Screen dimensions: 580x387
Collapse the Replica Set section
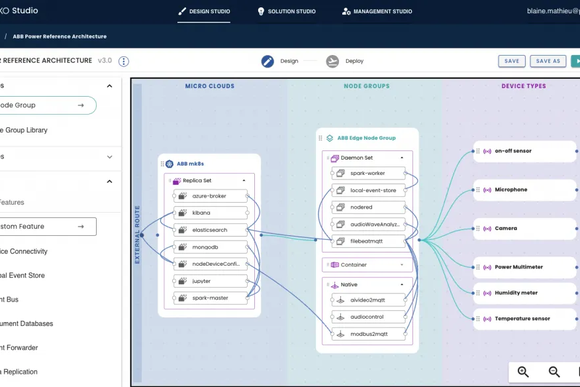click(244, 181)
